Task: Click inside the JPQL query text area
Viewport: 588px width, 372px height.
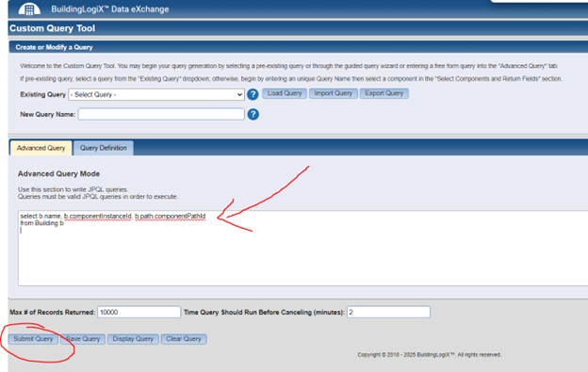Action: 303,248
